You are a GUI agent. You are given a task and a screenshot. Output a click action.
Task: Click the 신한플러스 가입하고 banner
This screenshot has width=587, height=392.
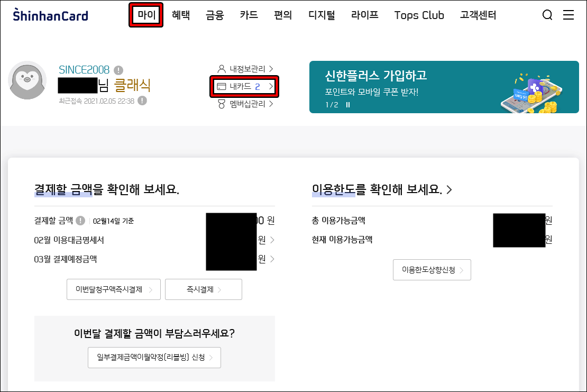[x=444, y=87]
